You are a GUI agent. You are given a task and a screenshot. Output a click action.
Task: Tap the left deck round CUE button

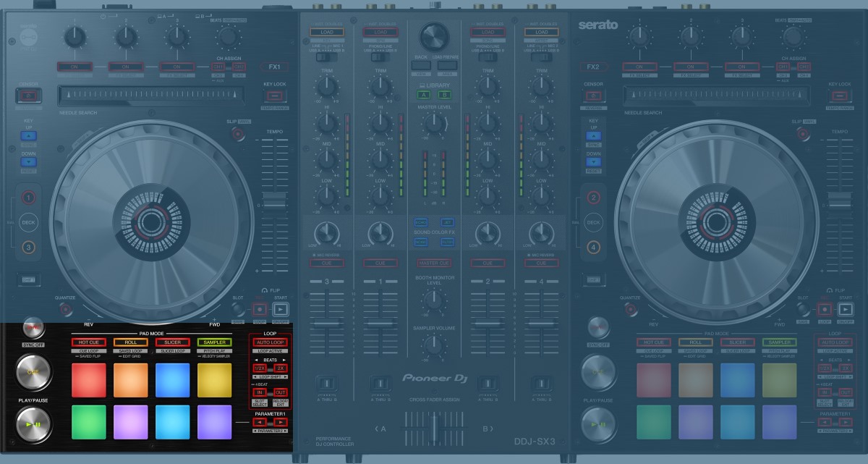click(33, 371)
